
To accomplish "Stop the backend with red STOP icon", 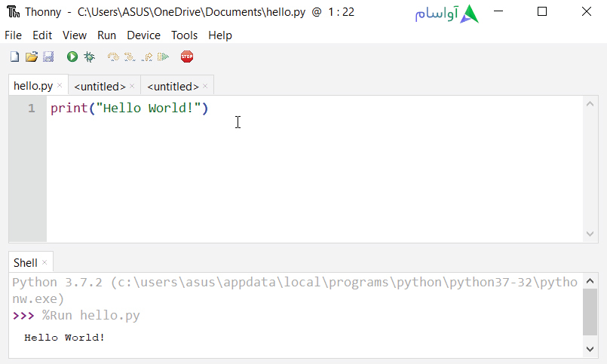I will point(187,57).
